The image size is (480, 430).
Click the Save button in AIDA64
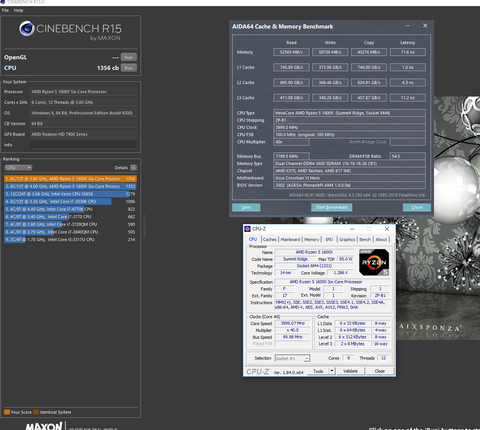(246, 207)
